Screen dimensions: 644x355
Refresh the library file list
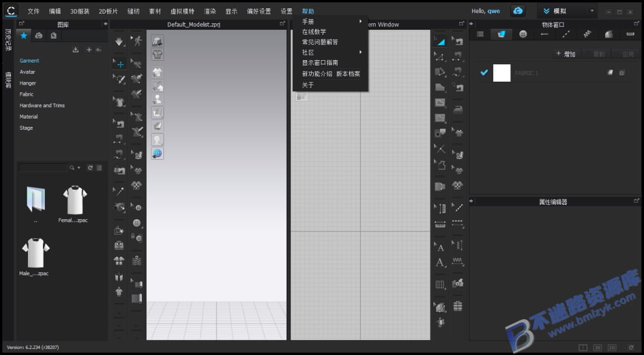coord(90,167)
